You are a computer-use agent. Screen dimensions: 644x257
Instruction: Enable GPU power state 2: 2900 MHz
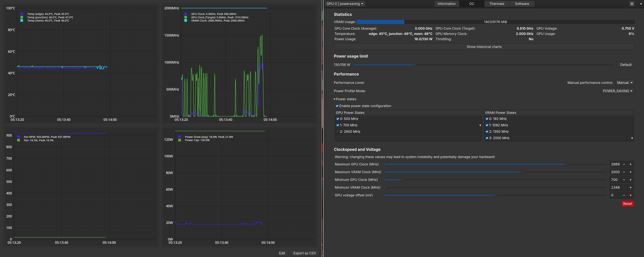click(338, 131)
